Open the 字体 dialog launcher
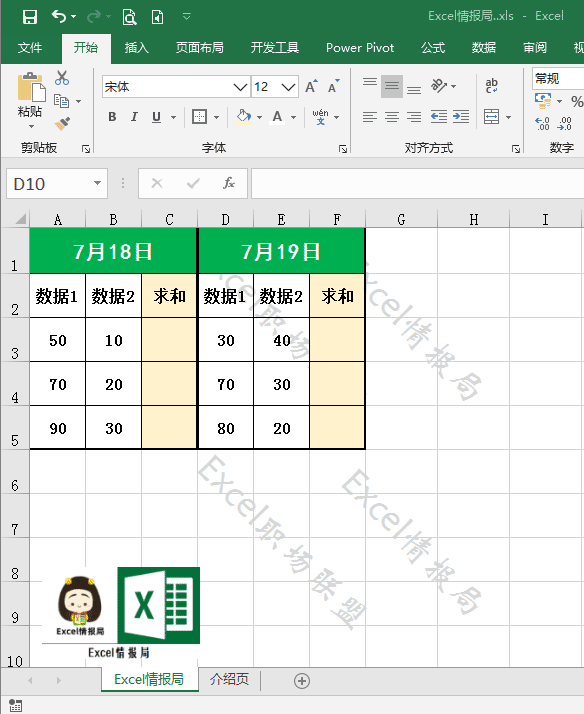 coord(343,148)
